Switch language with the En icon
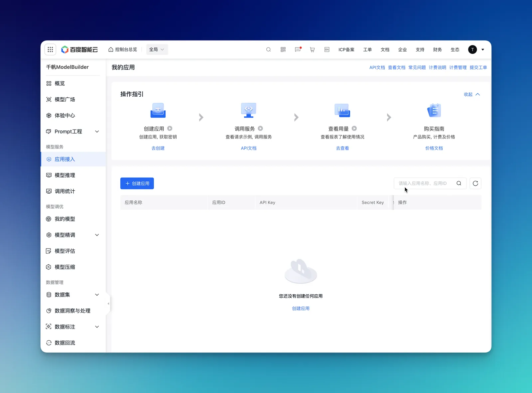532x393 pixels. tap(327, 49)
